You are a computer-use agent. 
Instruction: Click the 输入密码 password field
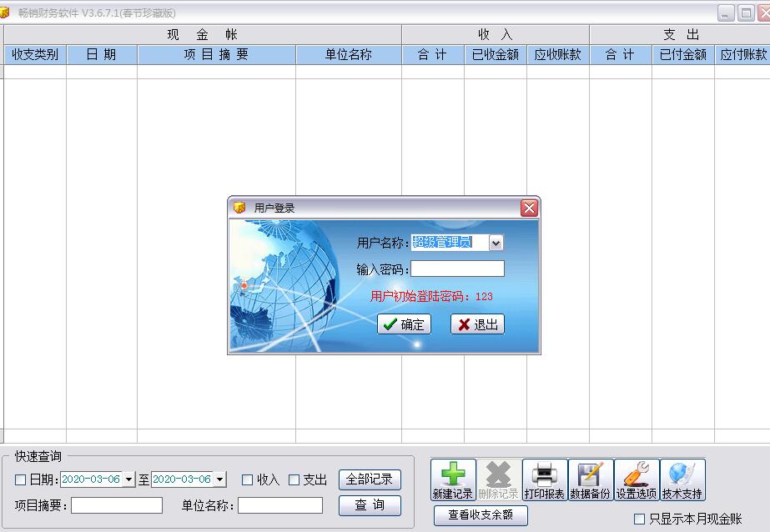(457, 269)
